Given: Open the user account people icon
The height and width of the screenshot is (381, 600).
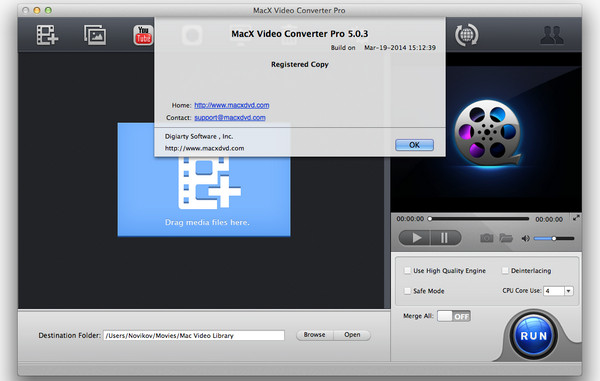Looking at the screenshot, I should [x=551, y=35].
